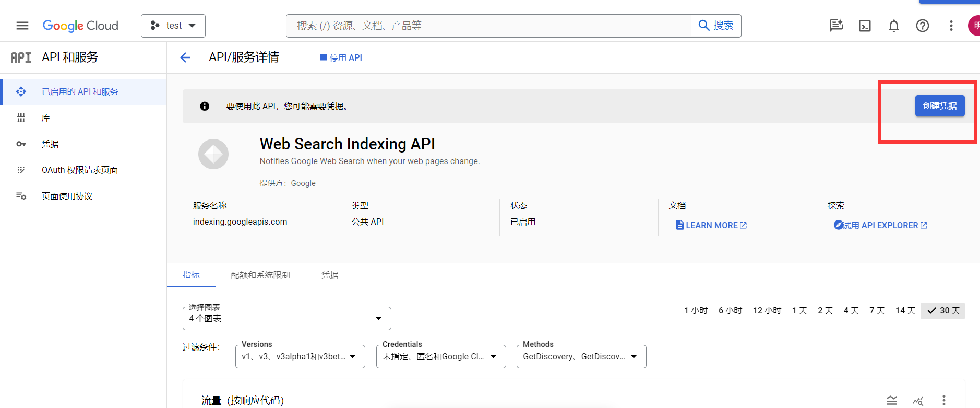Click 创建凭据 create credentials button
The image size is (980, 408).
(940, 106)
